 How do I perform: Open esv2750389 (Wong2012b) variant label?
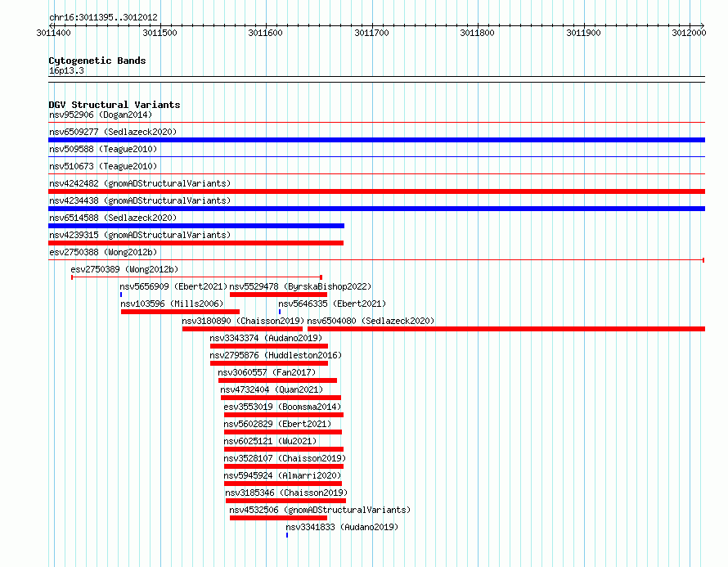click(124, 269)
